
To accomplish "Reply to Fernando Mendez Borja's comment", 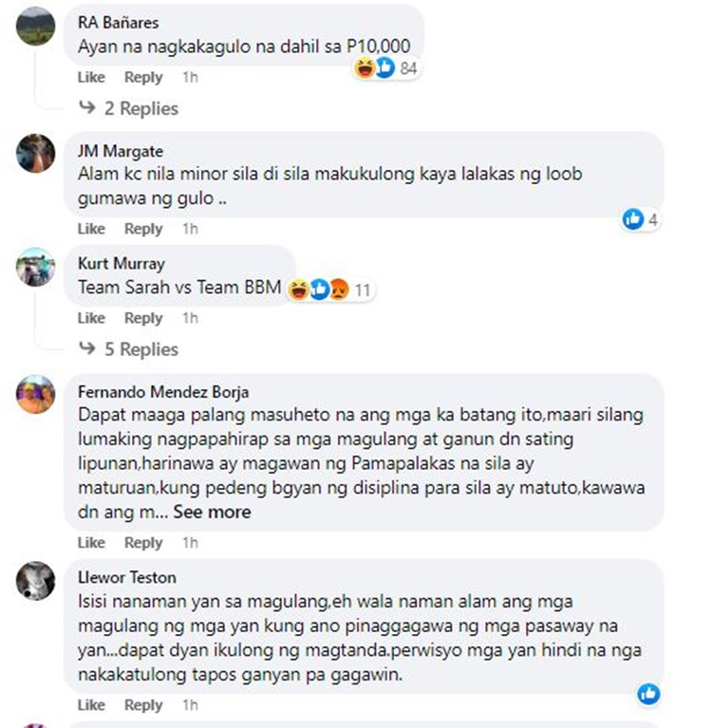I will coord(143,543).
